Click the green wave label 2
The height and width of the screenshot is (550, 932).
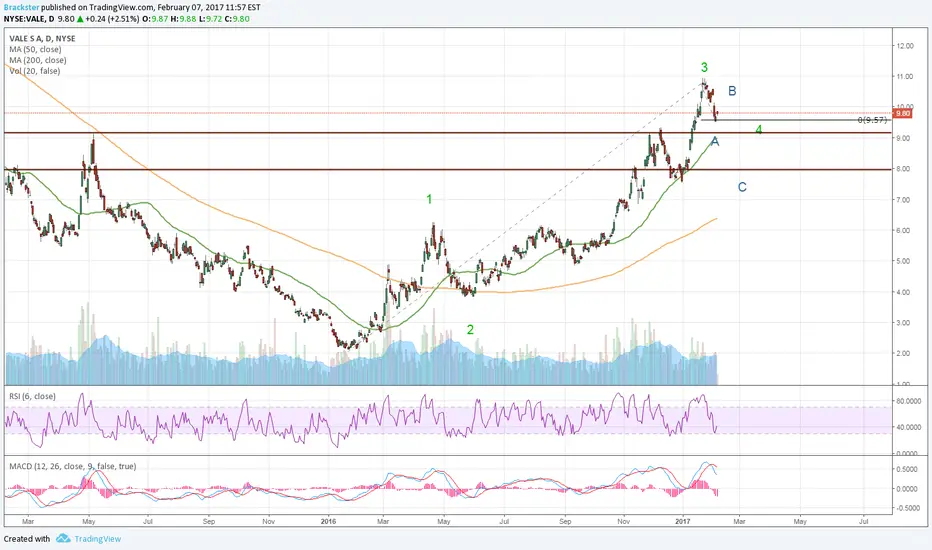470,329
